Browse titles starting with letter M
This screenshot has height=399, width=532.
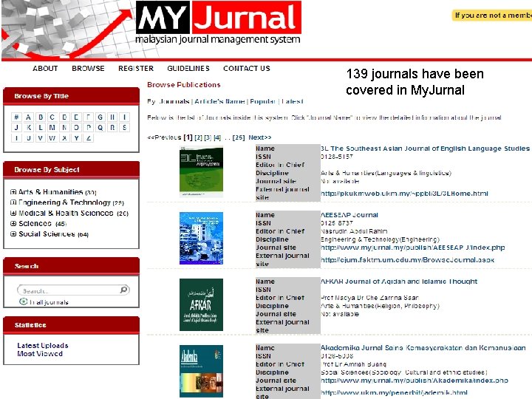pyautogui.click(x=52, y=128)
